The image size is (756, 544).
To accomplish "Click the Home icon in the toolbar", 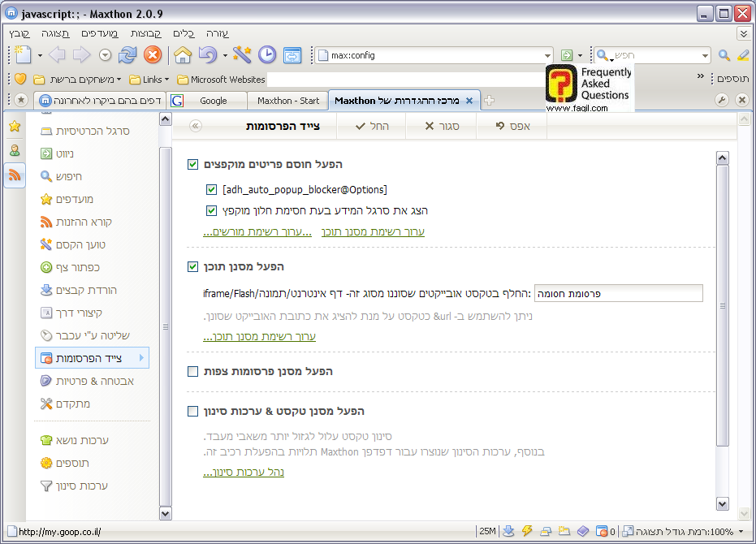I will click(x=183, y=55).
